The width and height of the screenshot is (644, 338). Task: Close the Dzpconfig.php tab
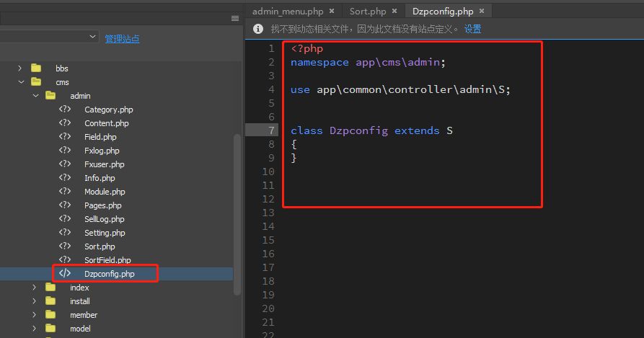pos(481,11)
